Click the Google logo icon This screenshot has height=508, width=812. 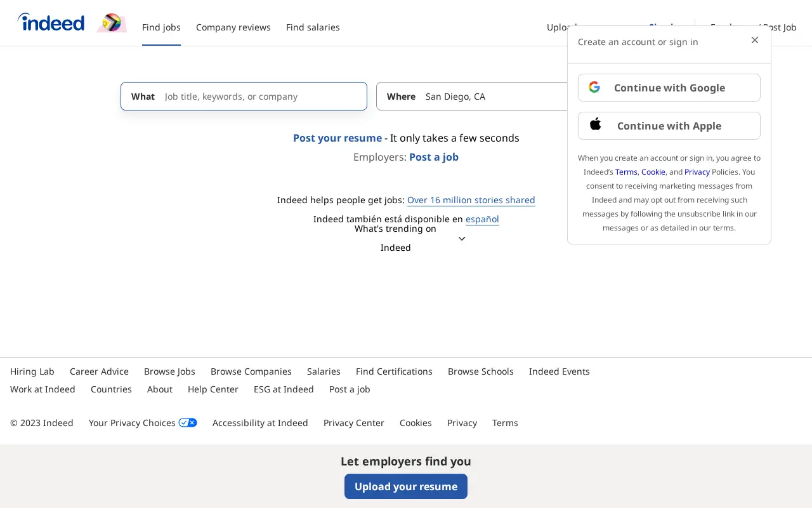point(594,87)
